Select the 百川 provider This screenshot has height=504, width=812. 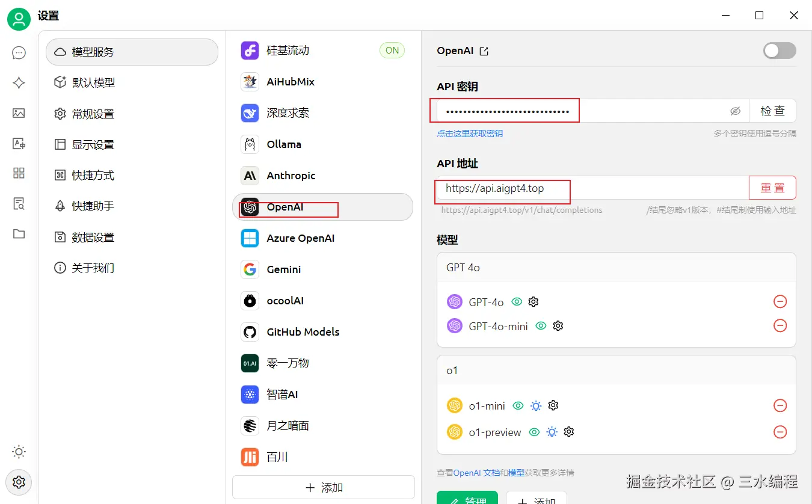coord(322,457)
